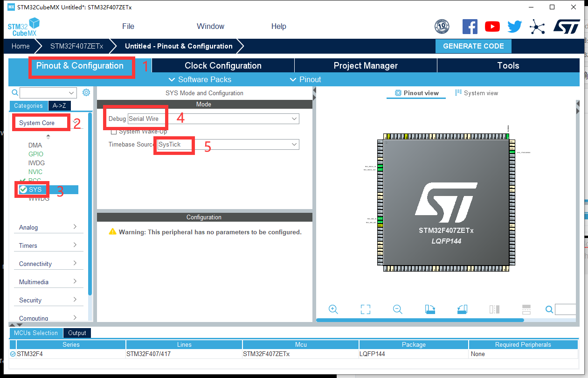Open the Facebook icon link
The image size is (588, 378).
[x=470, y=26]
